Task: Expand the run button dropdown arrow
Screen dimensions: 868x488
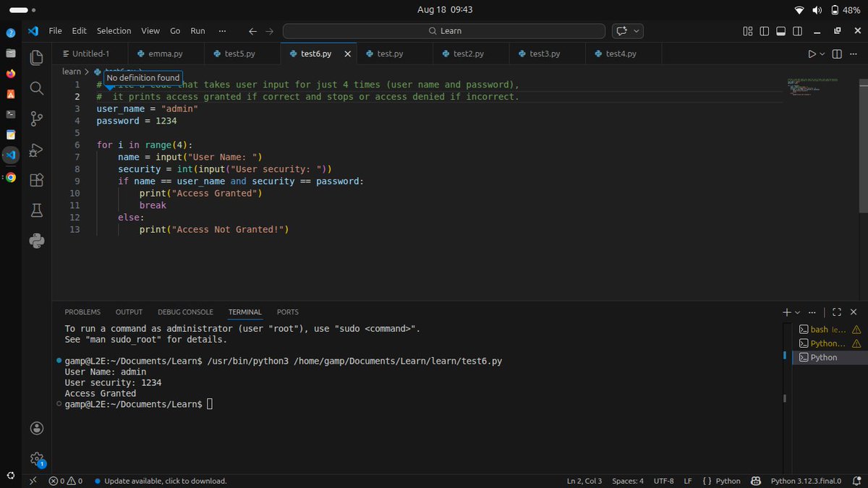Action: (823, 54)
